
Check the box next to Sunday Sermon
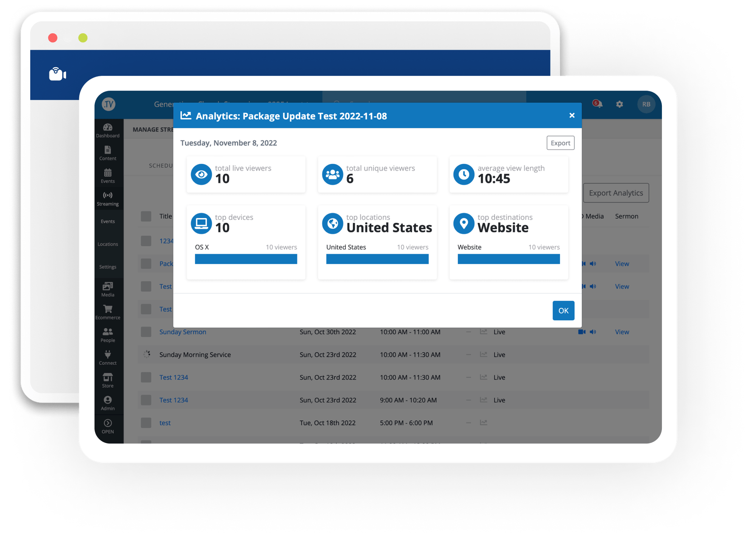146,332
